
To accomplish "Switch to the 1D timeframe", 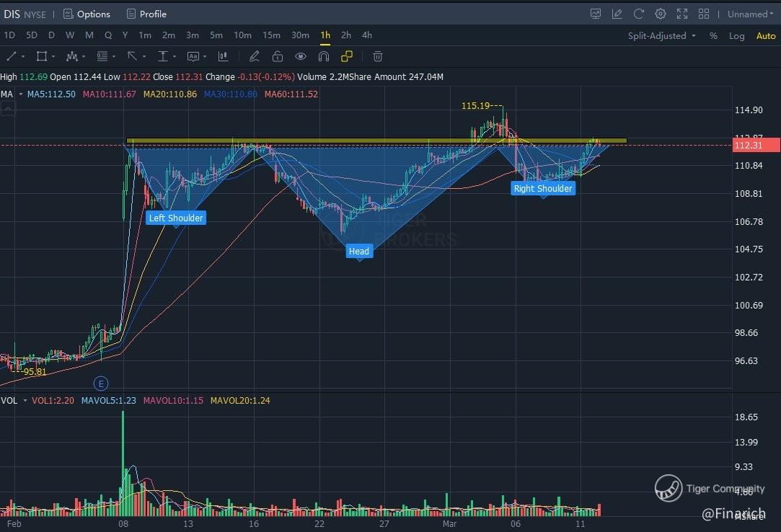I will [x=9, y=35].
